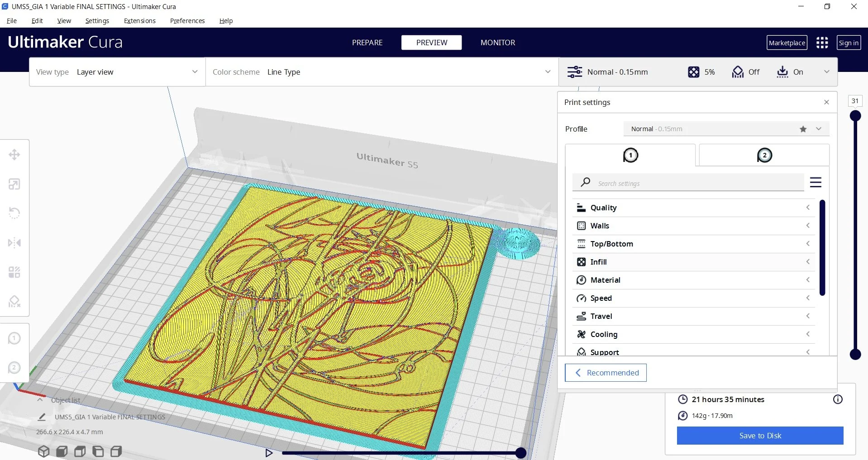
Task: Open the Preferences menu
Action: [187, 21]
